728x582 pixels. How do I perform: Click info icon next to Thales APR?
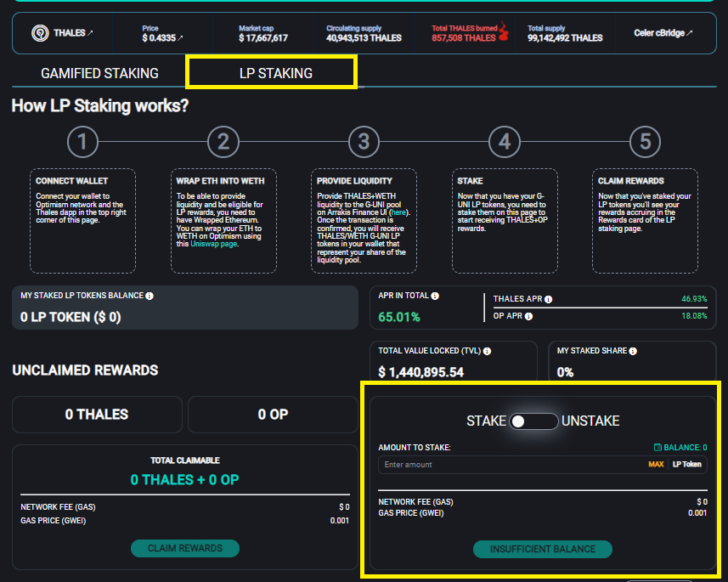548,299
